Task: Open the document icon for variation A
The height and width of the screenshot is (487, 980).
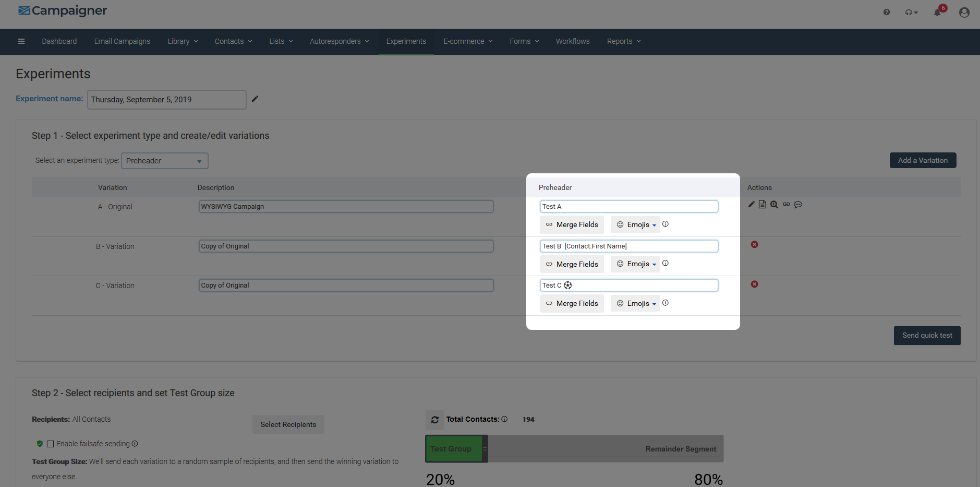Action: [763, 205]
